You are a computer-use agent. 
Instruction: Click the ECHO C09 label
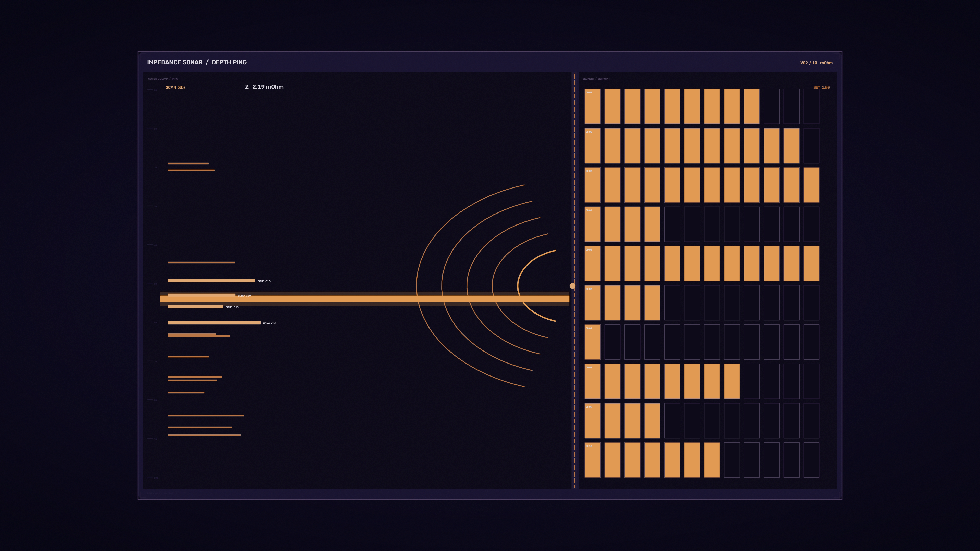[244, 295]
